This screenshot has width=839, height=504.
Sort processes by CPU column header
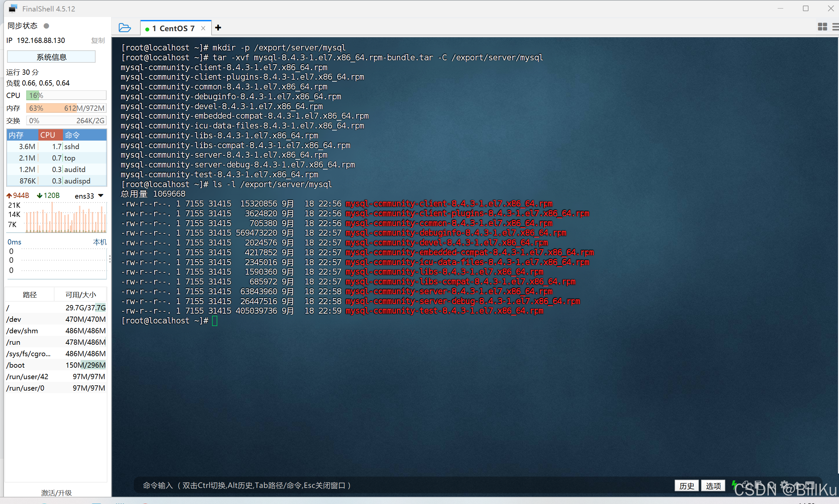[x=51, y=135]
